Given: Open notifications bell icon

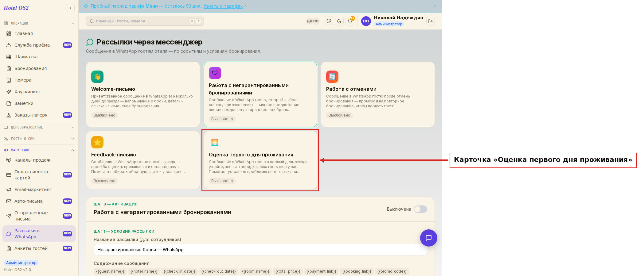Looking at the screenshot, I should coord(350,21).
